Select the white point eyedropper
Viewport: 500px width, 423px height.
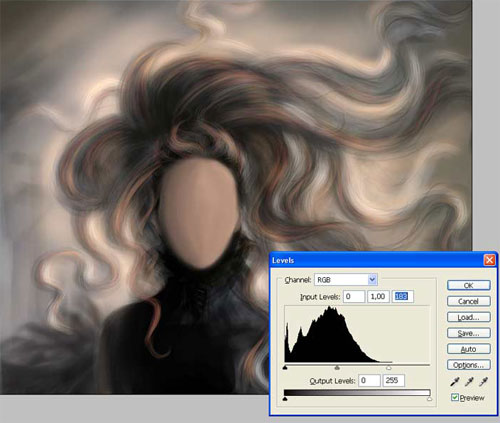point(483,382)
